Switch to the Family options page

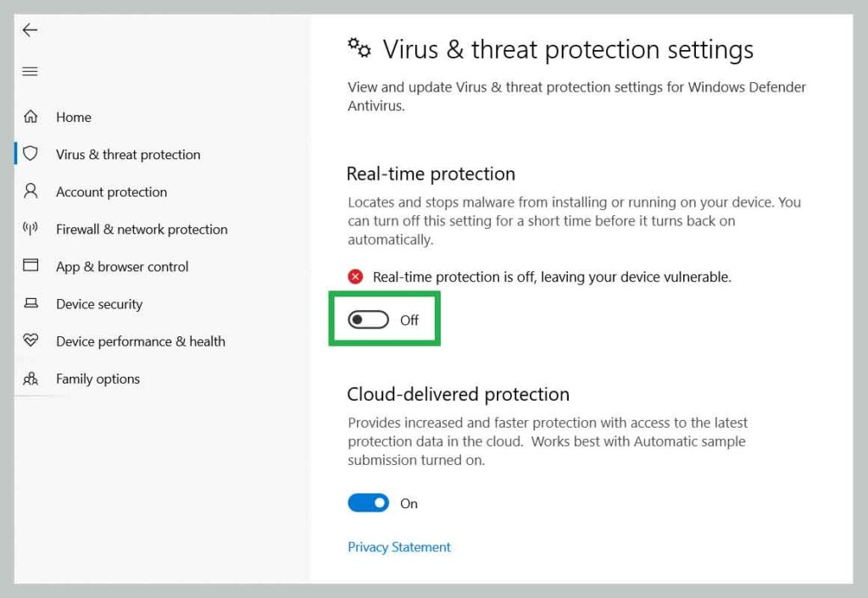point(97,379)
